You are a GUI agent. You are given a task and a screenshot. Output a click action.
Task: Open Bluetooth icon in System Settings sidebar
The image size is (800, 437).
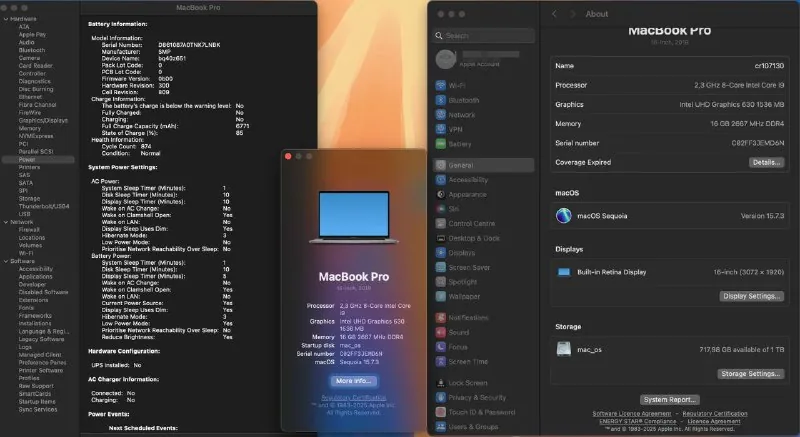pyautogui.click(x=441, y=100)
